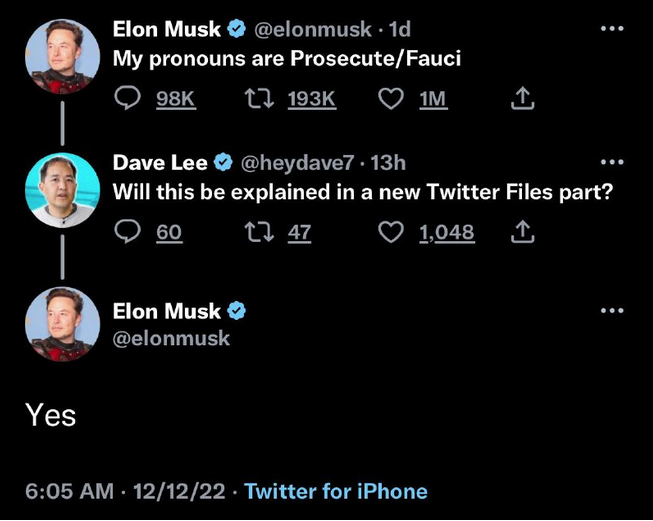View 98K replies count on first tweet
Viewport: 653px width, 521px height.
tap(176, 99)
